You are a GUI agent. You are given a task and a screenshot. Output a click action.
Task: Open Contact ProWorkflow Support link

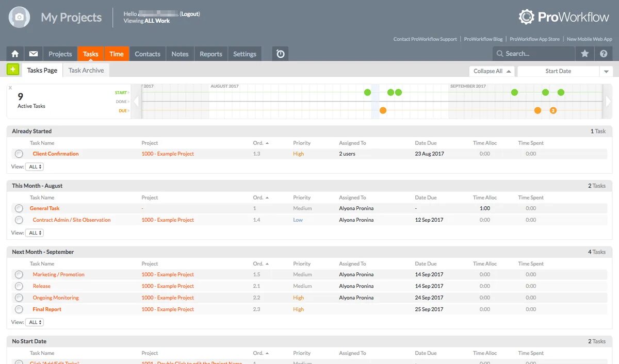click(425, 39)
